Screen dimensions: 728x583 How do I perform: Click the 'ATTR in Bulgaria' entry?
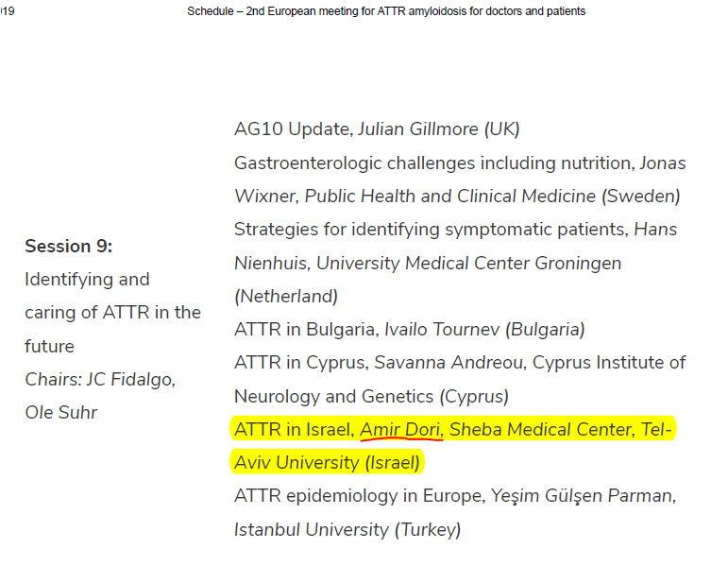(305, 330)
